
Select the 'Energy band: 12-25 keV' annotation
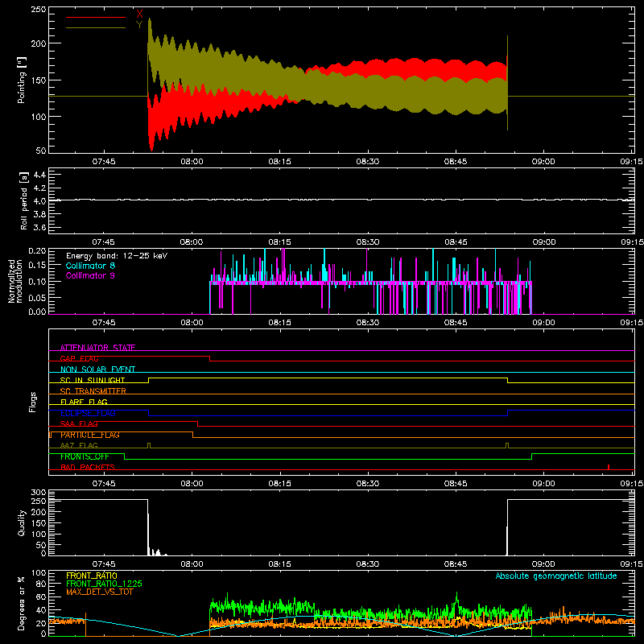pos(117,256)
